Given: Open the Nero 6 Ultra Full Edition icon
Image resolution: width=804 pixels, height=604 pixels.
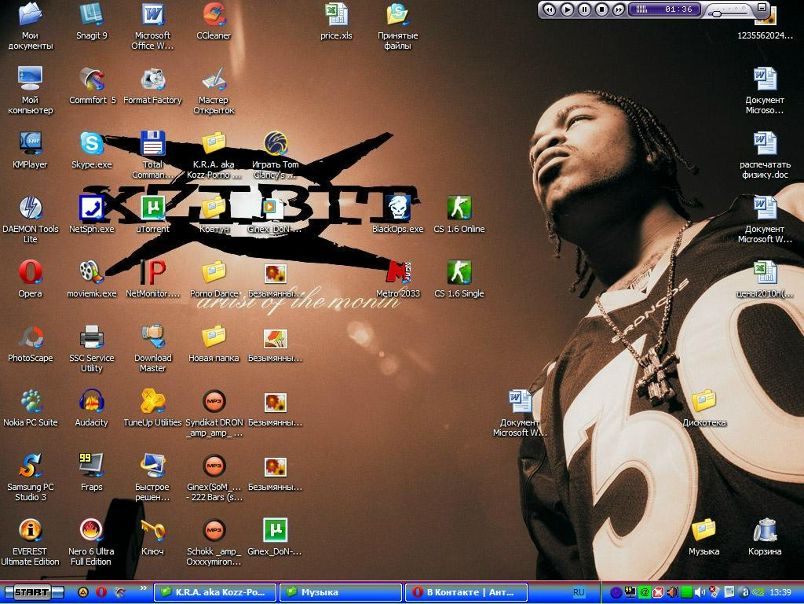Looking at the screenshot, I should click(x=91, y=530).
